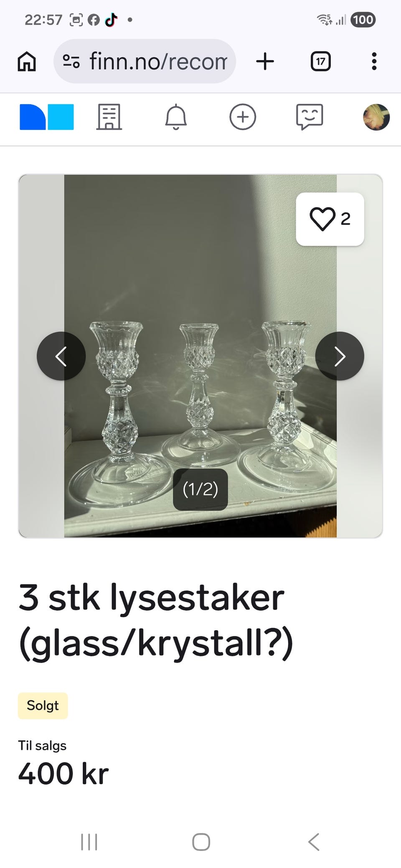Open the FINN blue logo home

click(47, 117)
